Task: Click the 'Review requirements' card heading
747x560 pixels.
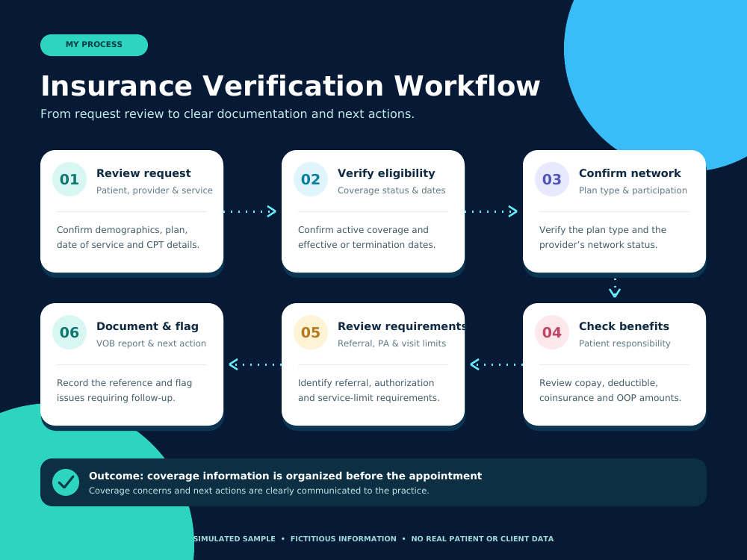Action: (401, 326)
